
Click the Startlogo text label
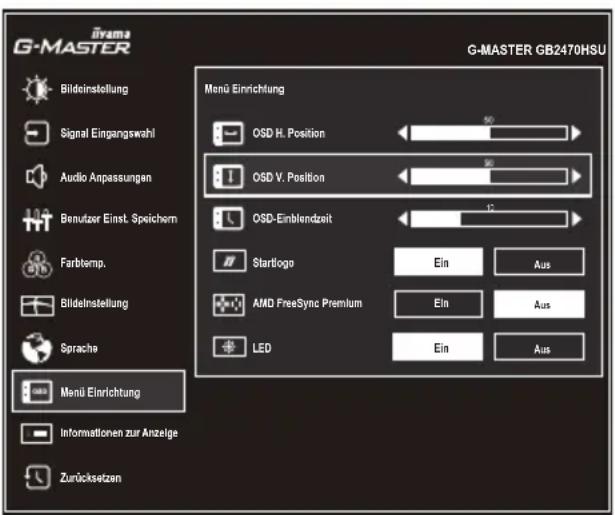[273, 263]
